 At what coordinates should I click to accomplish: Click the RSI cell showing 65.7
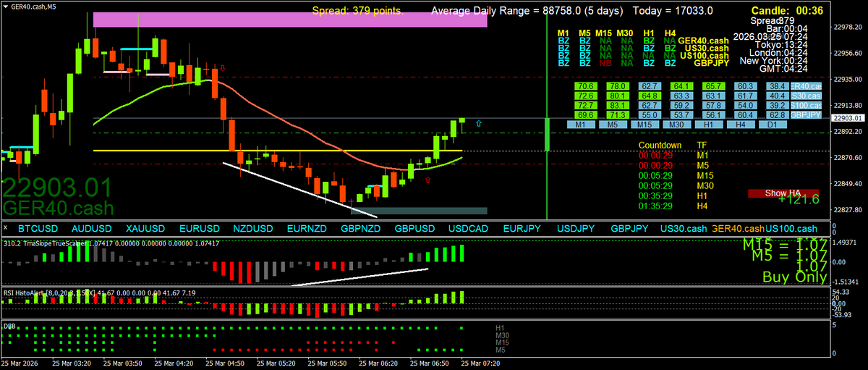pos(714,86)
